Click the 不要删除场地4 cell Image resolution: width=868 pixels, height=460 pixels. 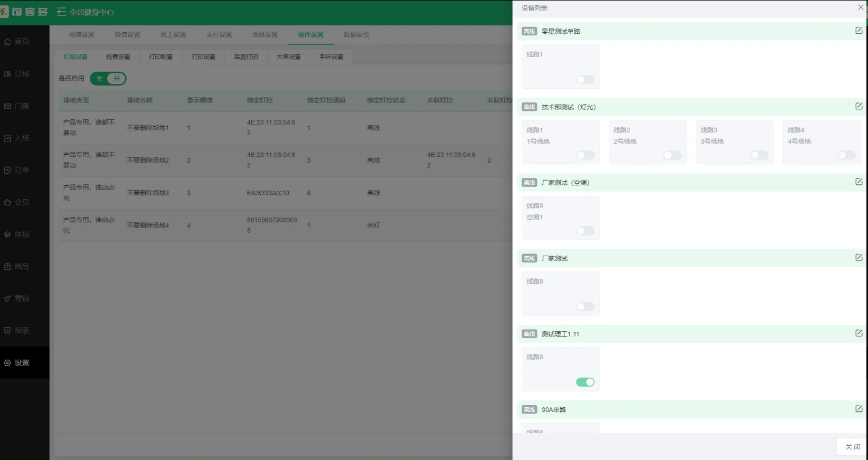[x=148, y=226]
